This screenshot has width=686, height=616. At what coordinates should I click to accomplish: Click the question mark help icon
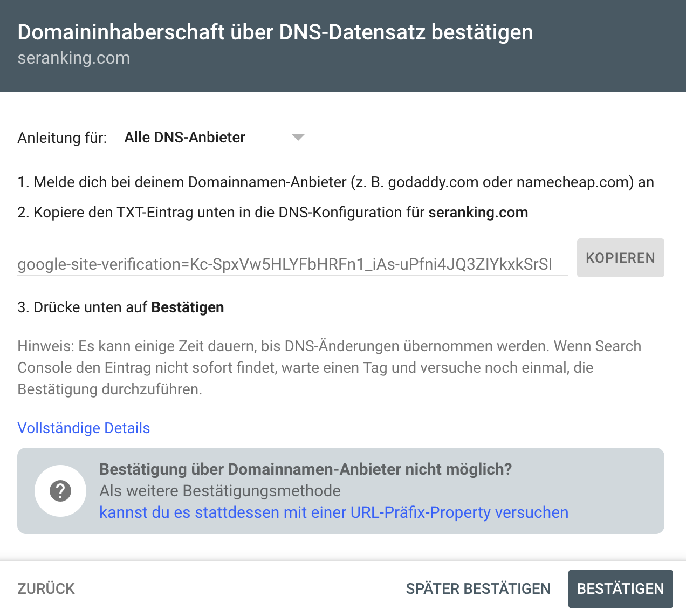[x=60, y=491]
